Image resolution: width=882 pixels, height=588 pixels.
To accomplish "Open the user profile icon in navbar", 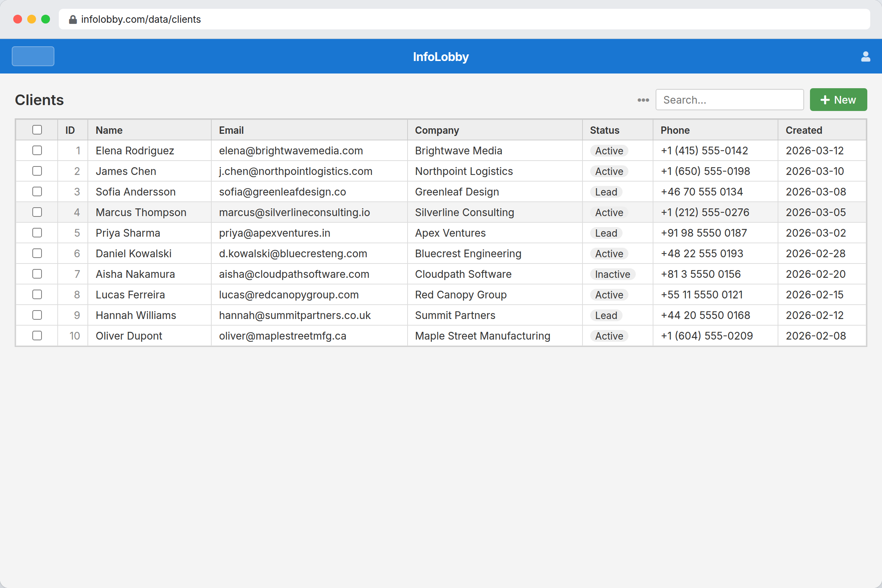I will pyautogui.click(x=865, y=56).
